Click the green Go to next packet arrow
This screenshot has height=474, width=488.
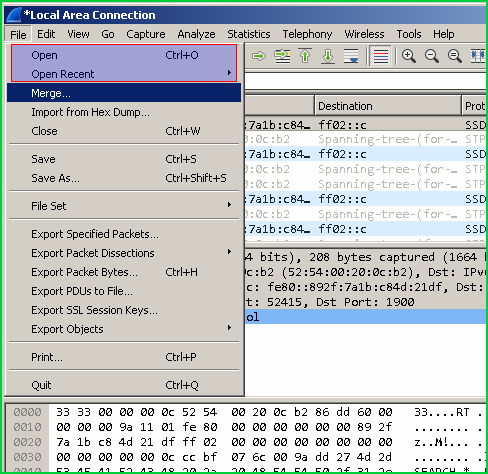click(x=258, y=56)
